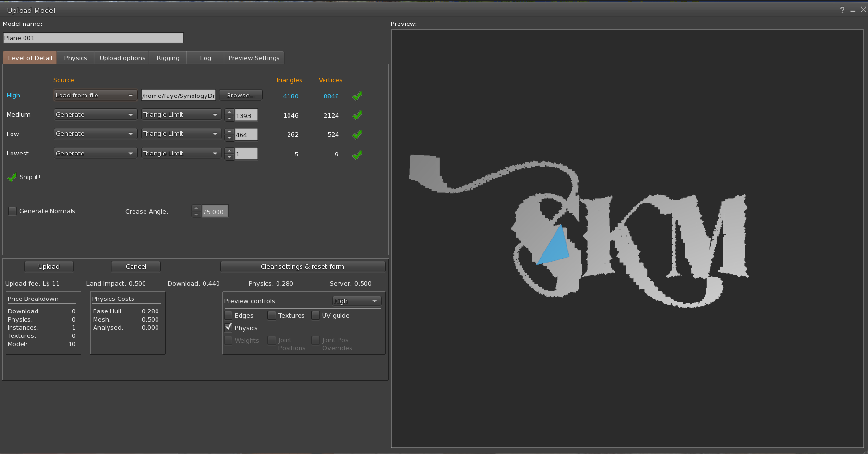Open the High source 'Load from file' dropdown
Screen dimensions: 868x454
click(x=95, y=96)
